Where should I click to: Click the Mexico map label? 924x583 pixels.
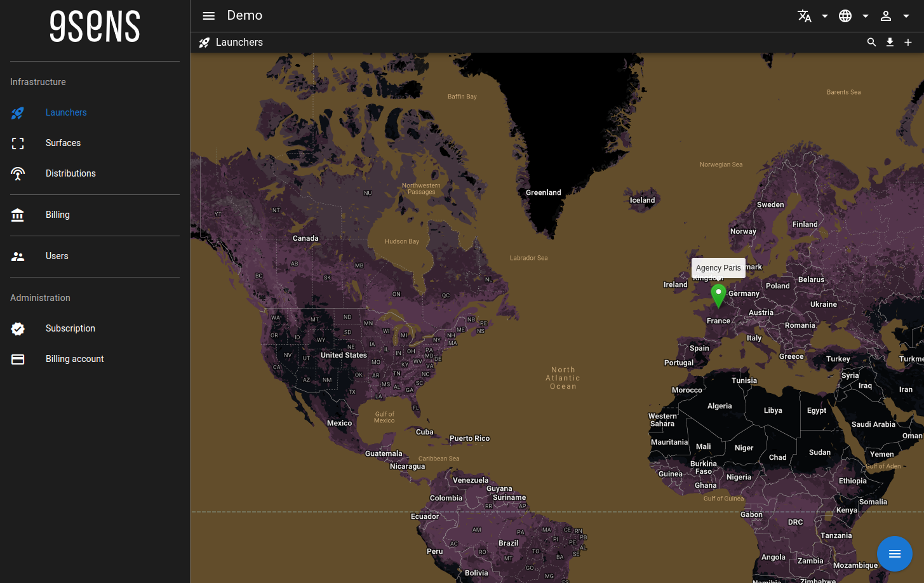click(x=339, y=423)
